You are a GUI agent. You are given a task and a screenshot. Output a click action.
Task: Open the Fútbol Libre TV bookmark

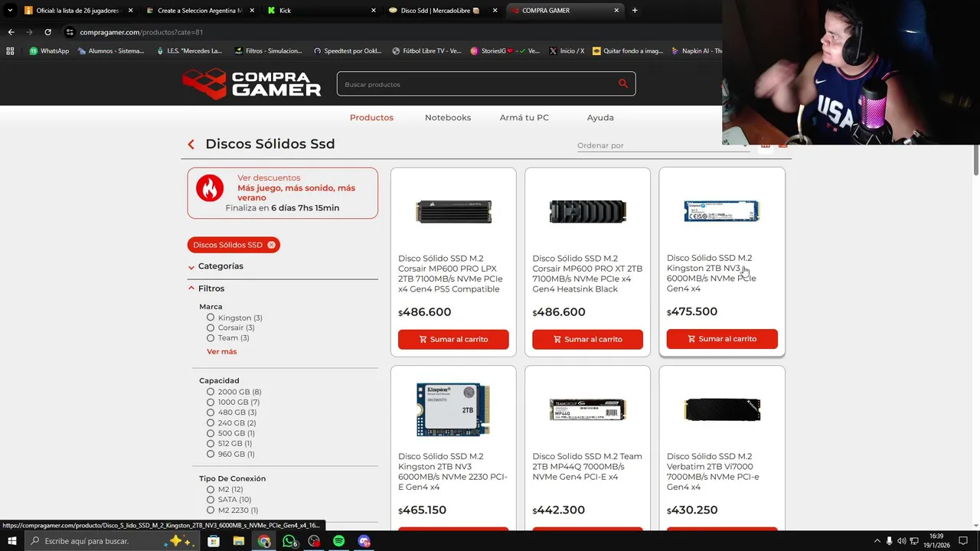pos(426,51)
